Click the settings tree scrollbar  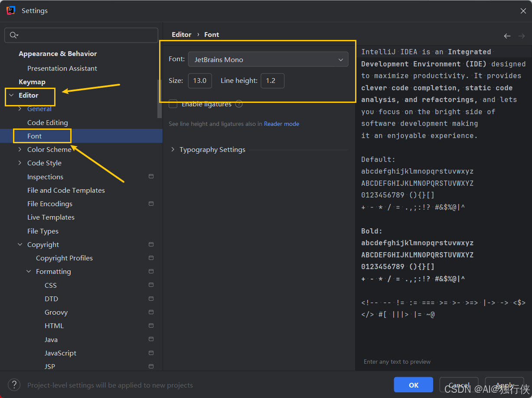(x=160, y=99)
